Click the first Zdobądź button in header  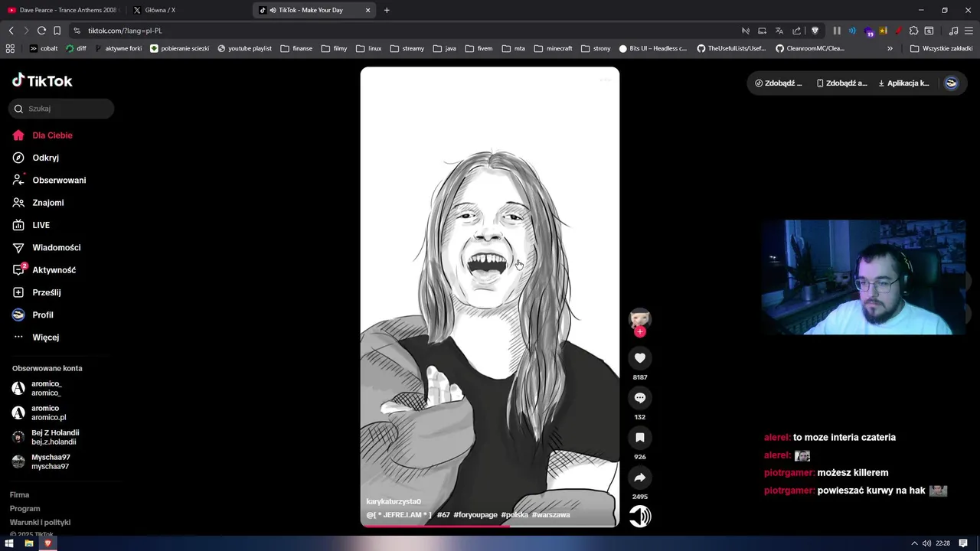779,83
